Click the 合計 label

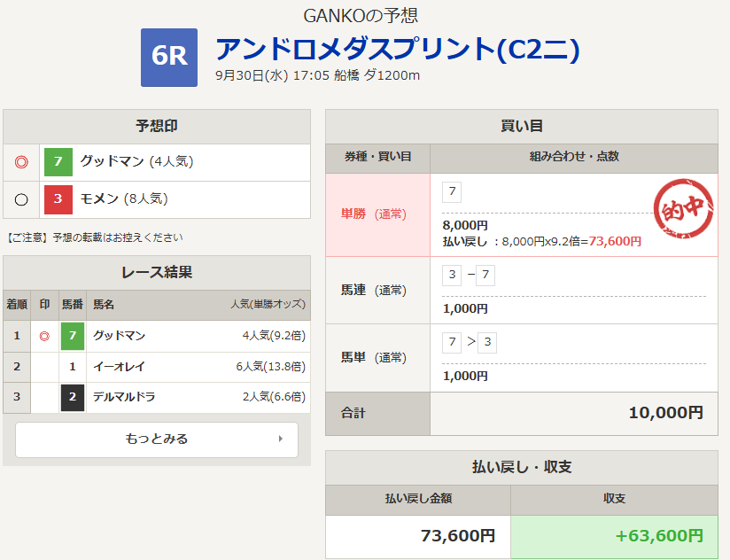(353, 414)
